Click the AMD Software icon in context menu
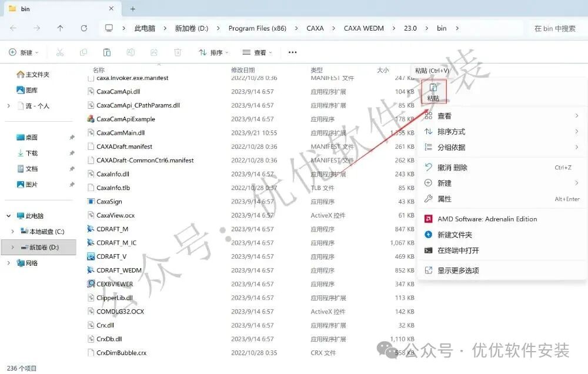 click(428, 219)
